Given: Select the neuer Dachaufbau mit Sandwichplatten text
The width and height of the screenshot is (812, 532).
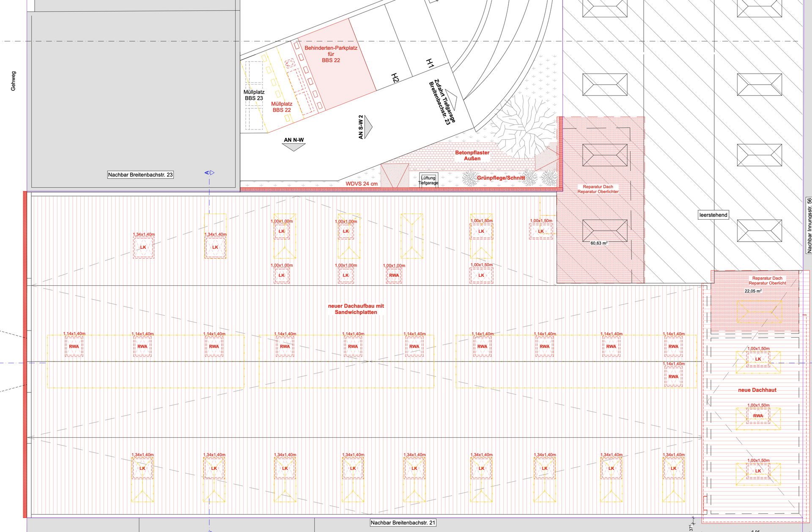Looking at the screenshot, I should point(356,309).
